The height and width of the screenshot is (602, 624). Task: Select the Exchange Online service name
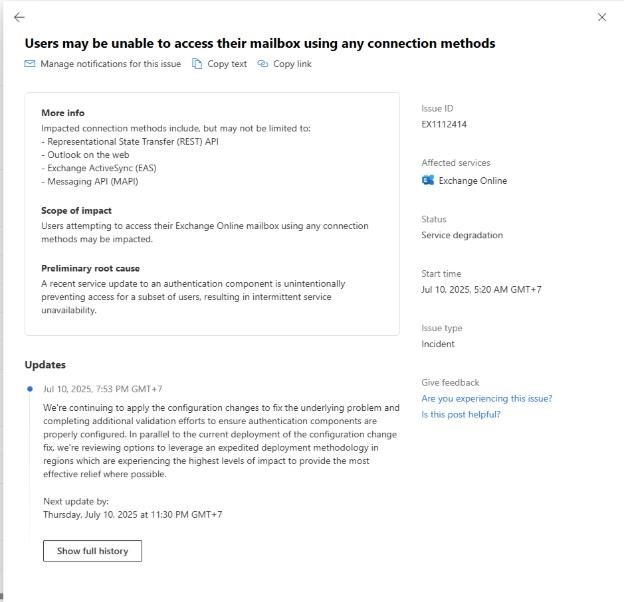473,181
